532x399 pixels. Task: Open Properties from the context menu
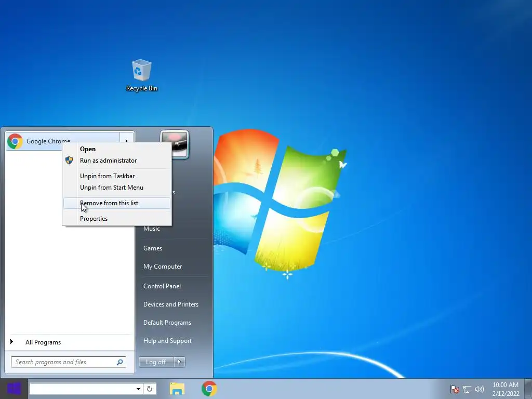(117, 219)
